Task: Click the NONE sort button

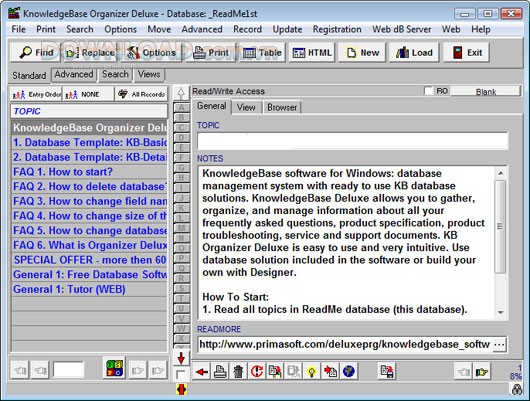Action: (89, 94)
